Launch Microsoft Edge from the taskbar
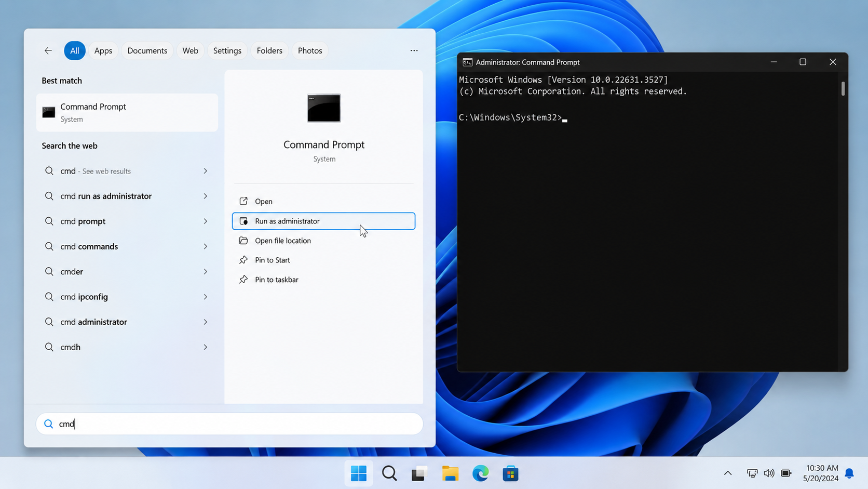 [480, 473]
